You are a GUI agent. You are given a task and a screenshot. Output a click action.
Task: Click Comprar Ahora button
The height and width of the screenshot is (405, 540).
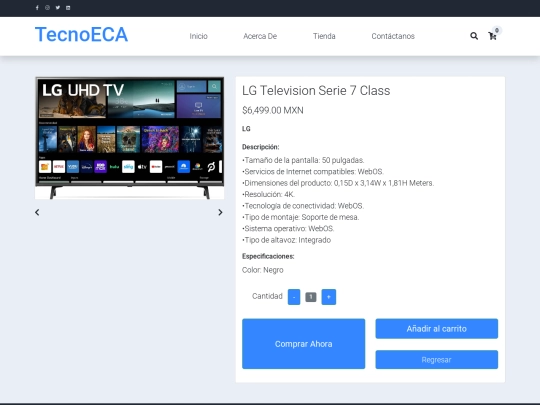[x=303, y=344]
